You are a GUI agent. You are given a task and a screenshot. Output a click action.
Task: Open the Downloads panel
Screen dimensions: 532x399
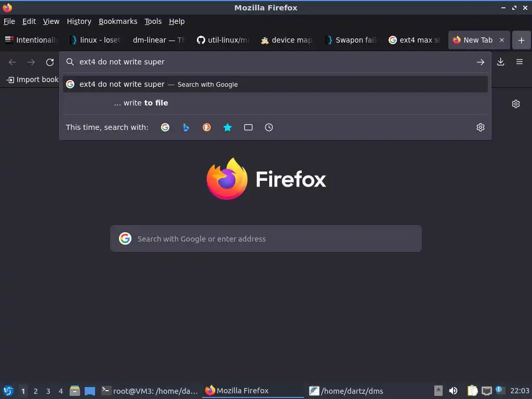[x=500, y=62]
